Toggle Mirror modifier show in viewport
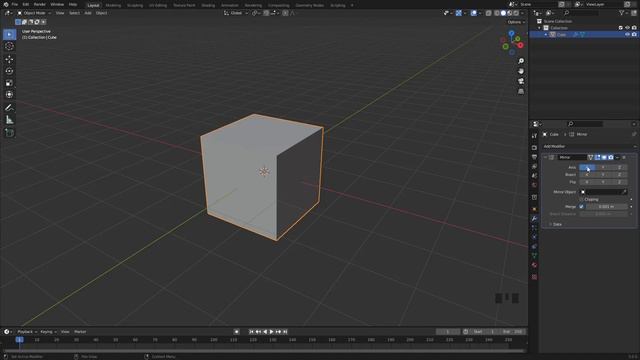The image size is (640, 360). coord(604,158)
